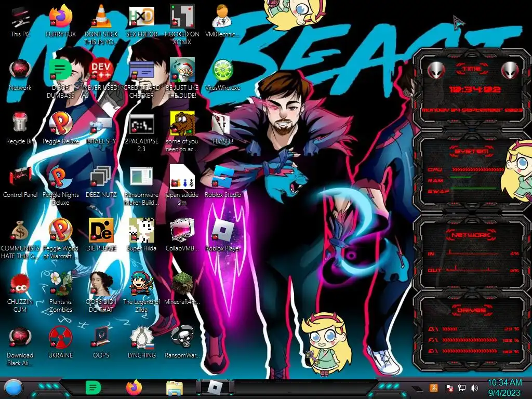The image size is (532, 399).
Task: Select the Santa icon BE JUST LIKE THE DUDE
Action: tap(182, 79)
